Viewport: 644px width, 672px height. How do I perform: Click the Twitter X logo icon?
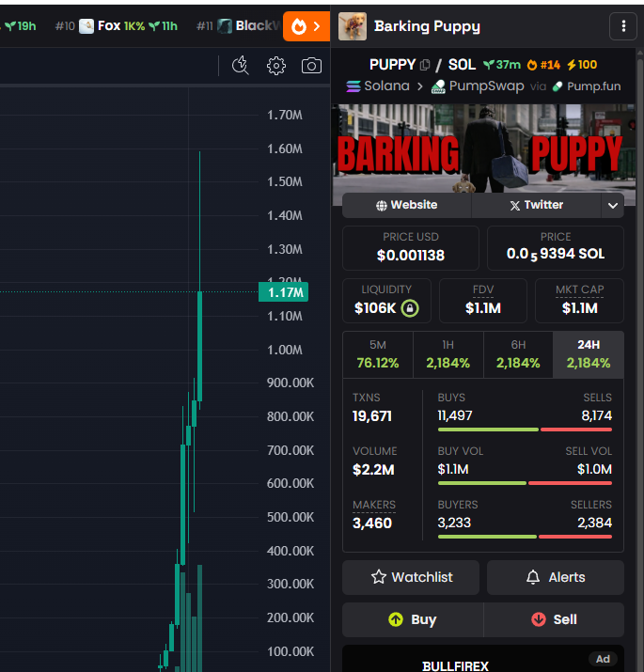pyautogui.click(x=515, y=206)
